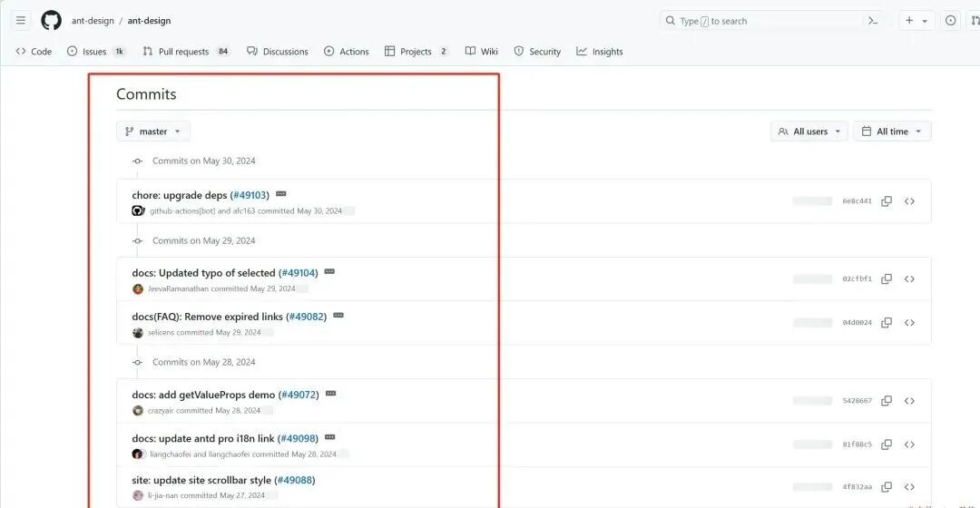980x508 pixels.
Task: Open the master branch dropdown
Action: point(153,132)
